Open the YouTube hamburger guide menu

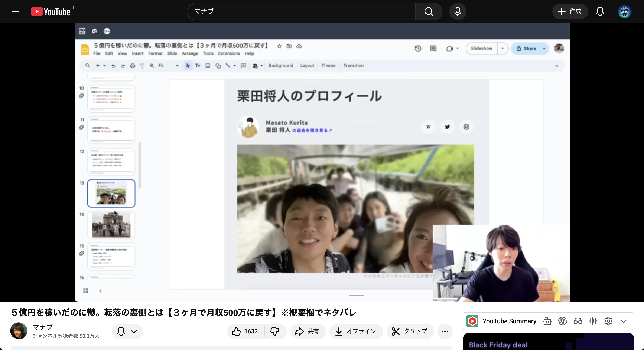pos(15,11)
